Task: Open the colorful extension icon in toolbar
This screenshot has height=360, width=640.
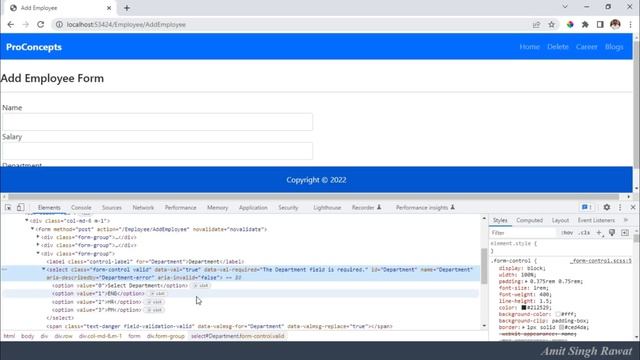Action: coord(570,24)
